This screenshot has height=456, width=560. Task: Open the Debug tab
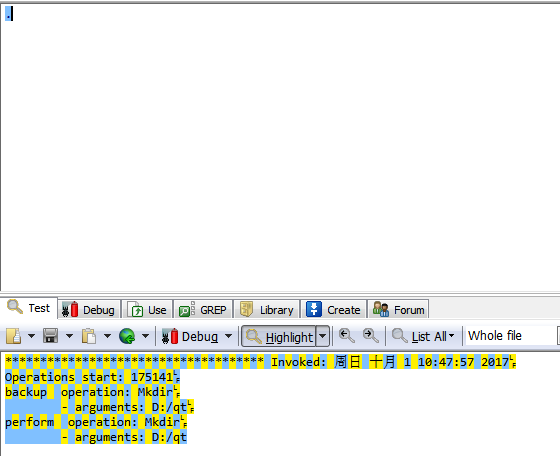tap(89, 309)
